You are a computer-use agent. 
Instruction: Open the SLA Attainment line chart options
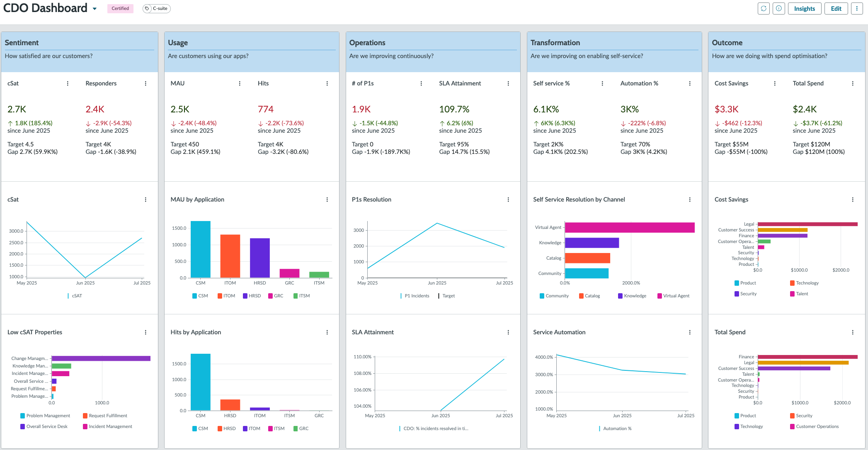click(508, 332)
